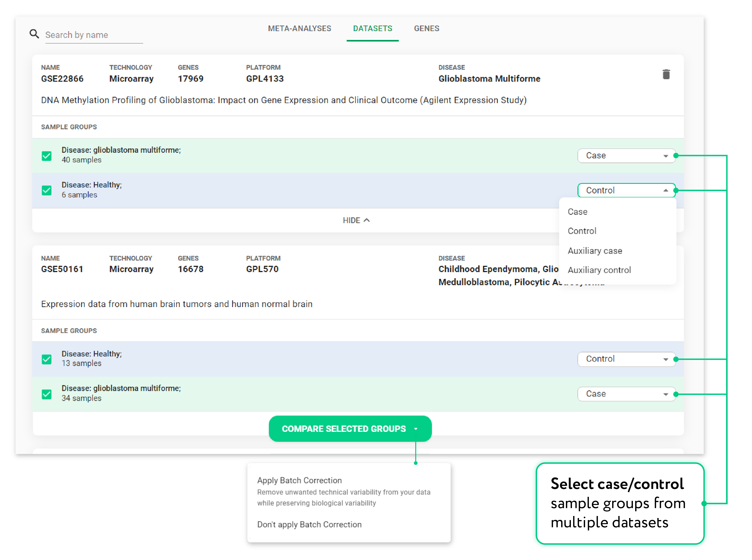Viewport: 752px width, 560px height.
Task: Click the arrow on Compare Selected Groups button
Action: (x=415, y=429)
